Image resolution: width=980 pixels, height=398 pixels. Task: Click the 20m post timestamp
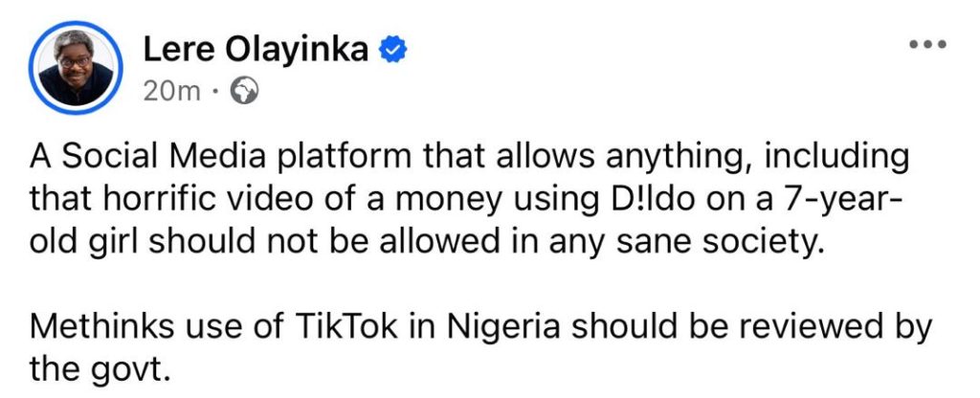(171, 92)
